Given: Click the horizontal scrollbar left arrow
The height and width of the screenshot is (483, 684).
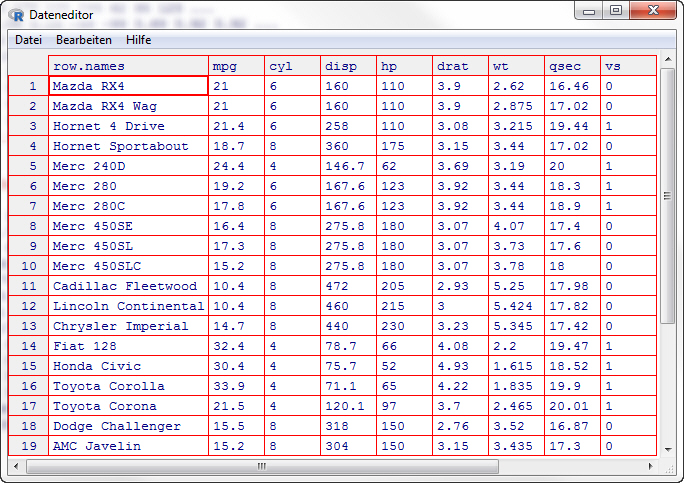Looking at the screenshot, I should (16, 466).
